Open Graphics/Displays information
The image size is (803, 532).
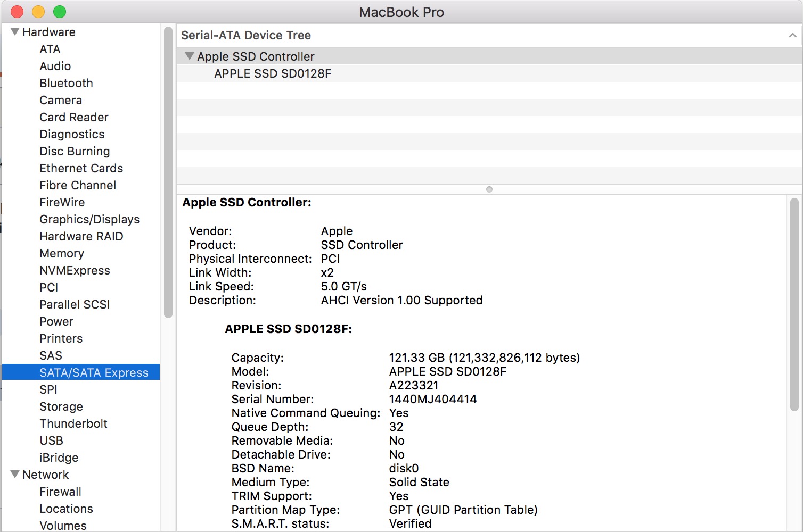coord(89,219)
